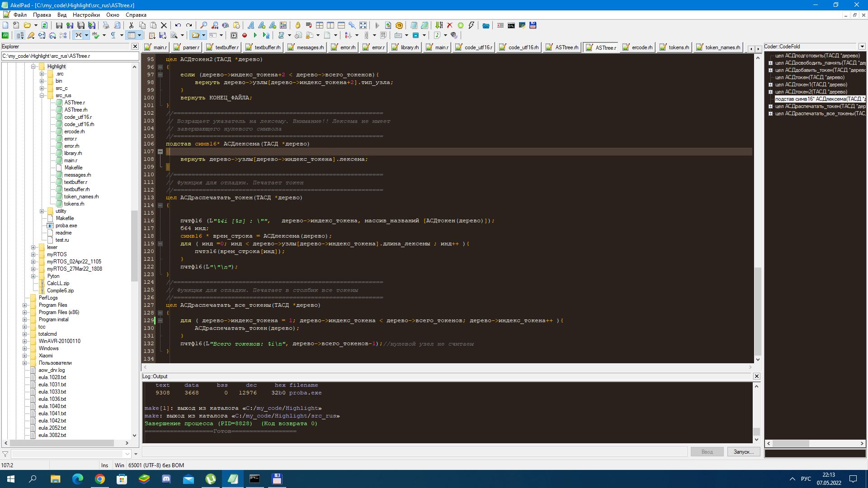Open the Настройки menu
This screenshot has width=868, height=488.
[x=86, y=15]
